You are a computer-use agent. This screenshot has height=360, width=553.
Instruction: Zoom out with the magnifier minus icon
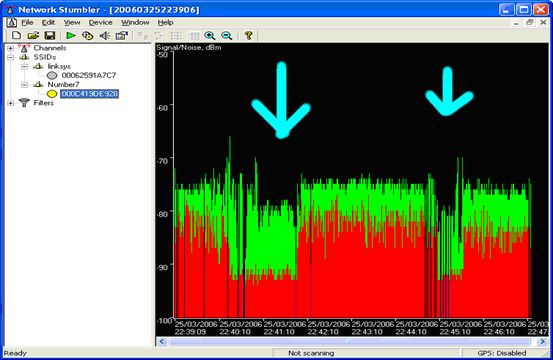[226, 35]
